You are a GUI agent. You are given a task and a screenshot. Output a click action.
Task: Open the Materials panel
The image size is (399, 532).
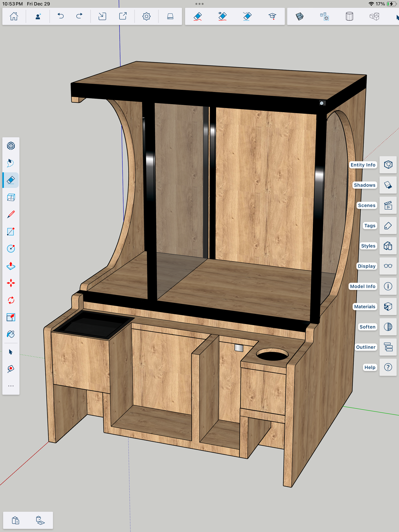click(388, 307)
